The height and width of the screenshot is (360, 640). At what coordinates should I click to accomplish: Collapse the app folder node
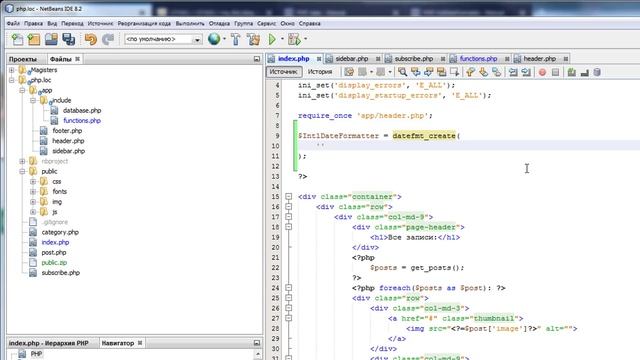[x=22, y=91]
